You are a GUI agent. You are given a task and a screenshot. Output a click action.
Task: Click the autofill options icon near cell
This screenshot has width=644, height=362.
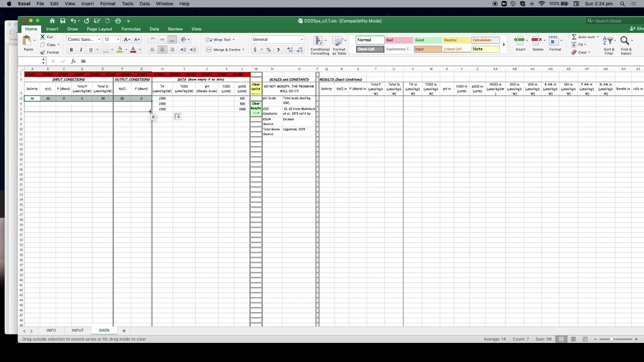pyautogui.click(x=178, y=117)
